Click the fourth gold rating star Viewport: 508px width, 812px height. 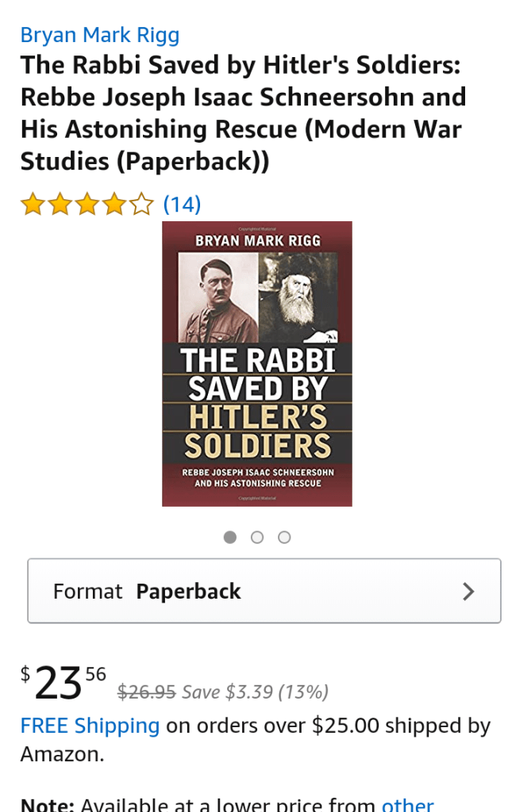click(x=114, y=205)
